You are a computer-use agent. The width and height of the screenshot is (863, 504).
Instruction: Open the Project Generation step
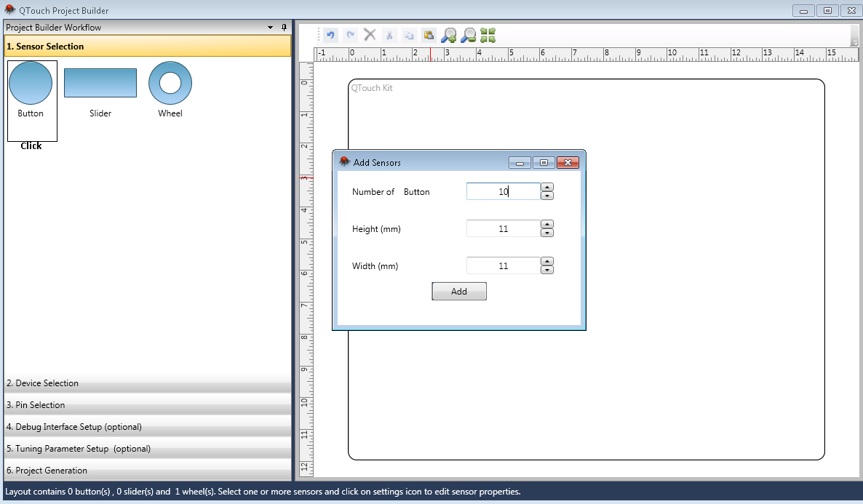[x=147, y=471]
